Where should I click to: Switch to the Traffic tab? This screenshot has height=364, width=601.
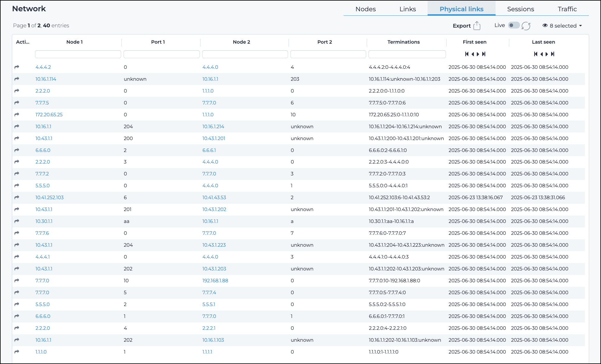pos(567,9)
